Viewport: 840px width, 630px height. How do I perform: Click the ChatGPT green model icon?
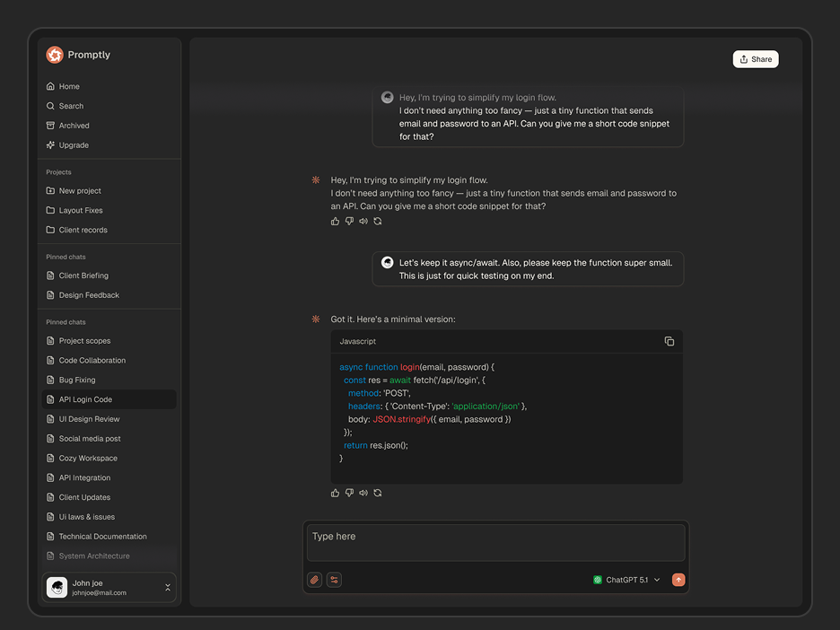point(598,580)
